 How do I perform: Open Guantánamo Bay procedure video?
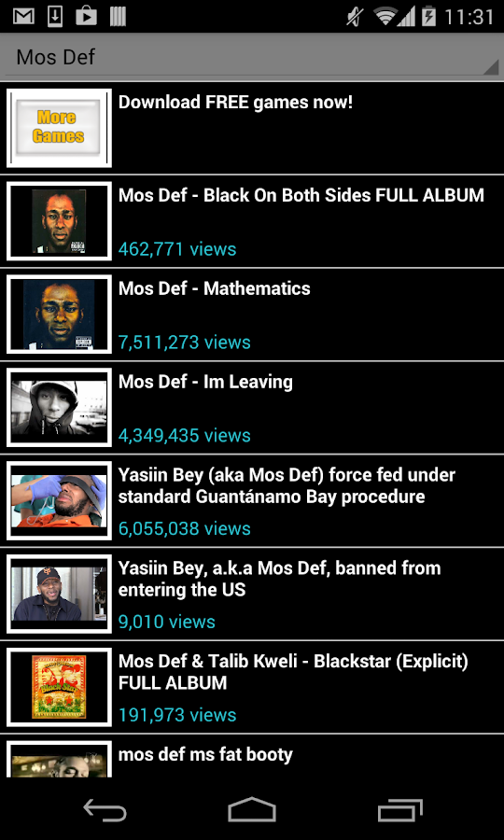click(252, 501)
